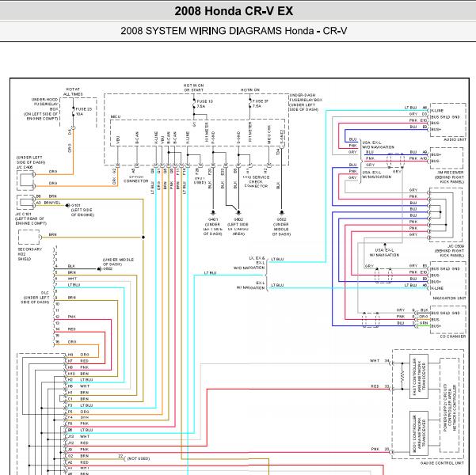Select the 'FUSE 37 7.5A' label
This screenshot has height=475, width=476.
[260, 104]
